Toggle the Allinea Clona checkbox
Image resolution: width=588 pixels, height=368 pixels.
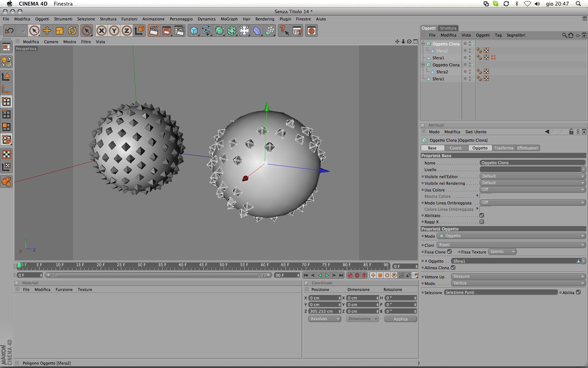453,268
